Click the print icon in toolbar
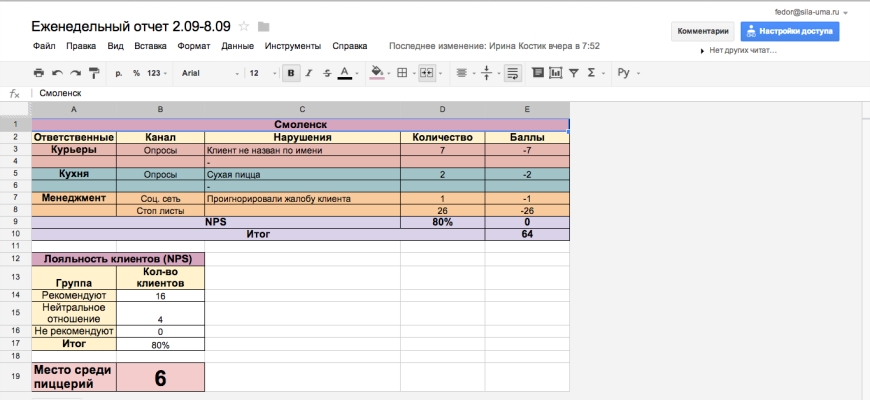 click(39, 73)
